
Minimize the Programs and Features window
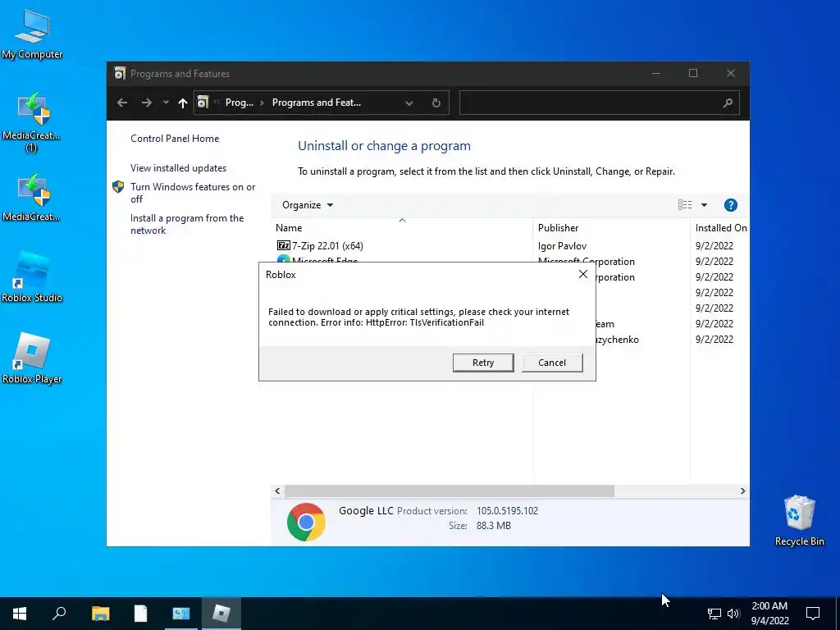pyautogui.click(x=655, y=73)
